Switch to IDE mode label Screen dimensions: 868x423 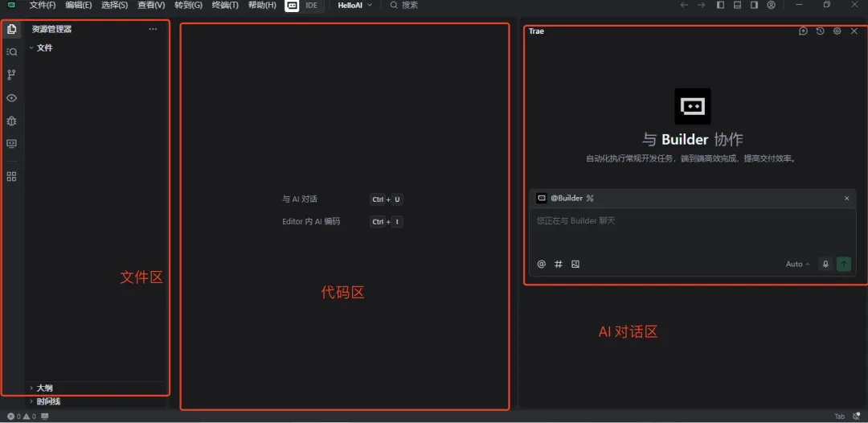coord(312,5)
